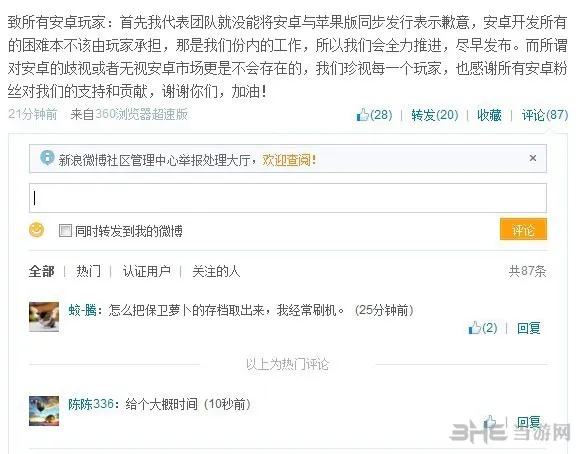Click 收藏 favorite link
The image size is (579, 454).
point(489,115)
